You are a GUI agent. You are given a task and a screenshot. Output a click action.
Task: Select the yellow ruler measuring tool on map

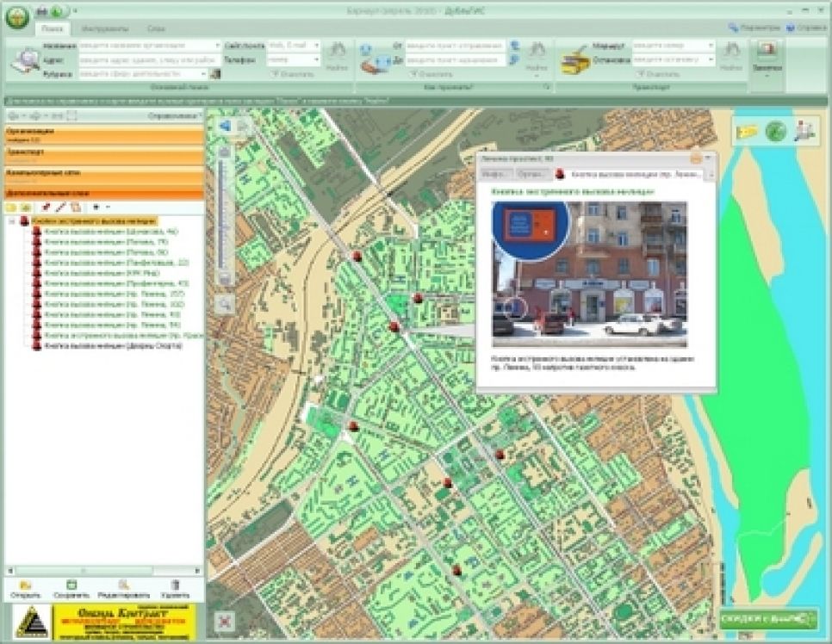click(x=747, y=131)
